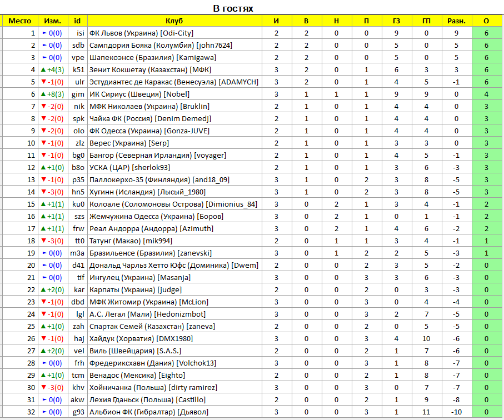This screenshot has height=420, width=504.
Task: Select club 'Альбион ФК (Гибралтар) [Дьявол]'
Action: click(149, 412)
